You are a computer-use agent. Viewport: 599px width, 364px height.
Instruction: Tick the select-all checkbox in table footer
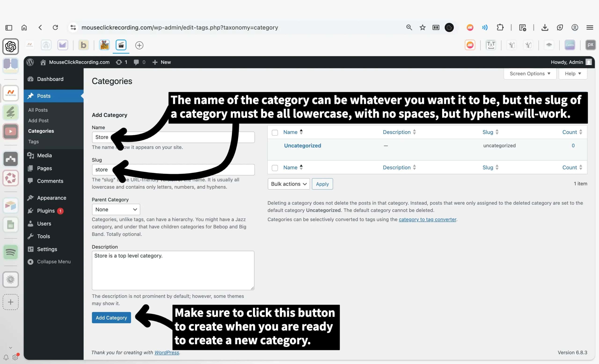click(x=275, y=168)
